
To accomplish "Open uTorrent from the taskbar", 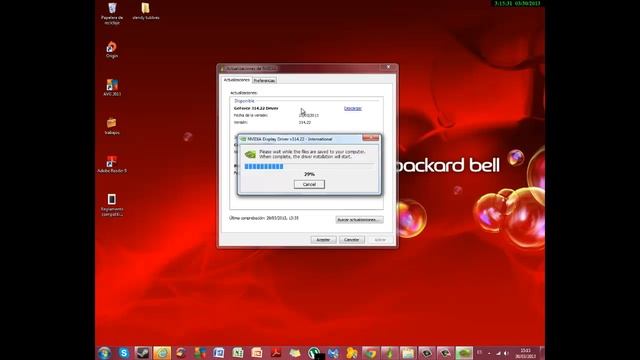I will coord(314,353).
